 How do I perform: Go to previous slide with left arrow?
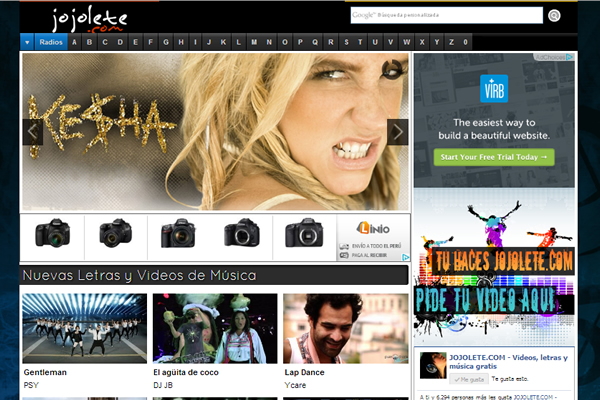(32, 132)
